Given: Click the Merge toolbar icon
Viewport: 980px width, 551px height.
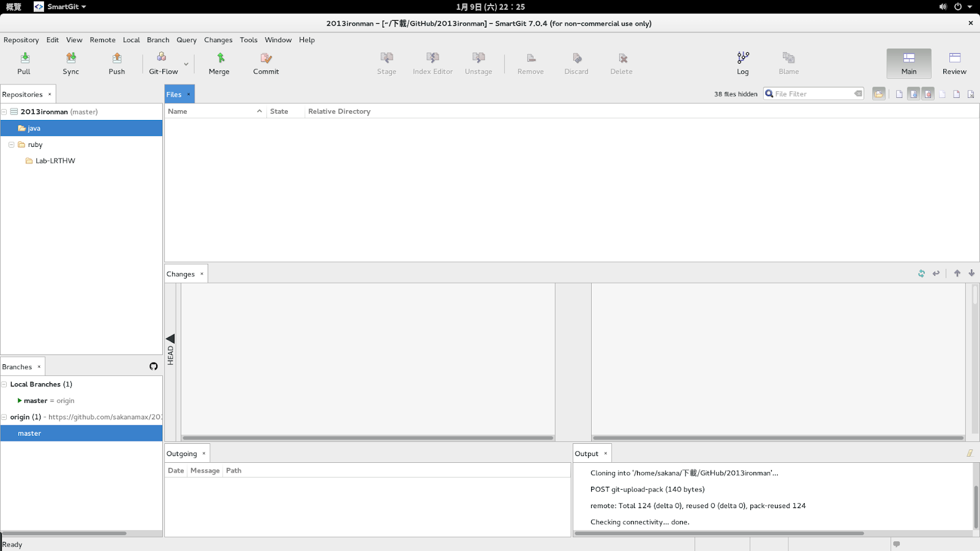Looking at the screenshot, I should (x=219, y=64).
